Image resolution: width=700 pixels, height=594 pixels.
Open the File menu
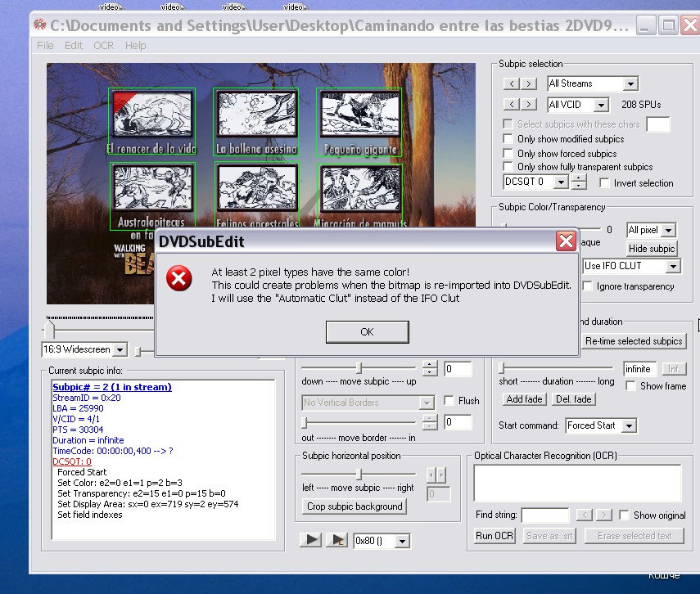click(45, 46)
